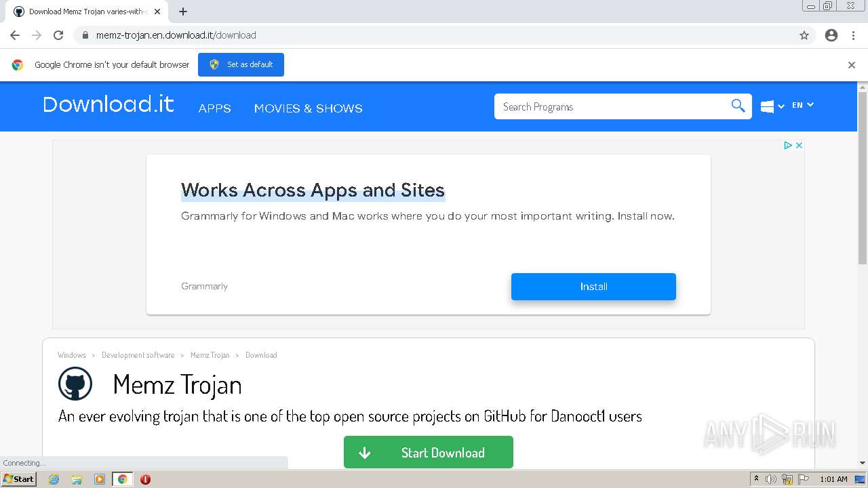Select Chrome in the taskbar
The height and width of the screenshot is (488, 868).
pyautogui.click(x=123, y=479)
